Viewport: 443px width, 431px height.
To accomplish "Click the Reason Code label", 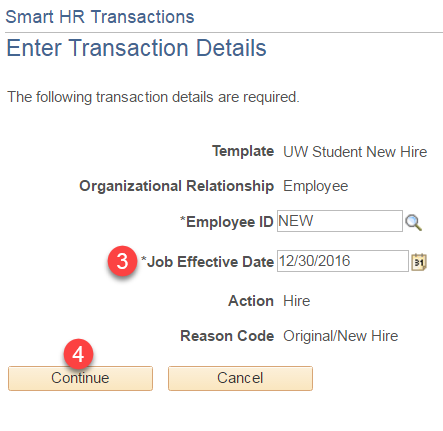I will pos(227,336).
